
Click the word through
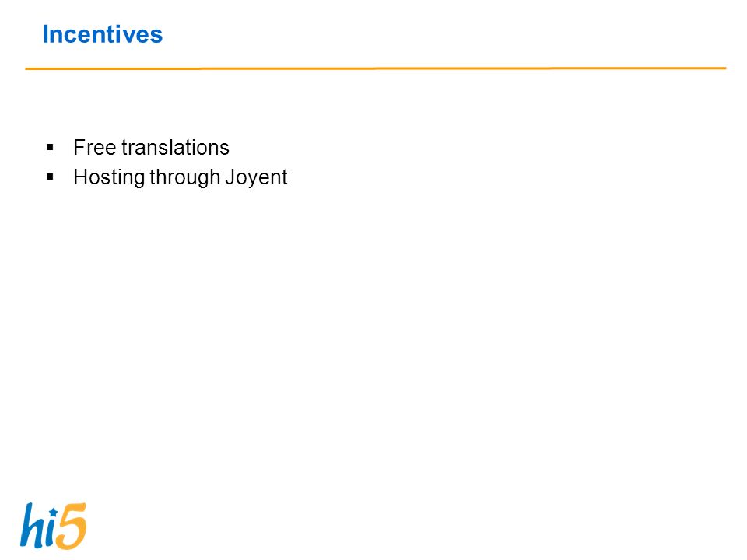tap(185, 177)
